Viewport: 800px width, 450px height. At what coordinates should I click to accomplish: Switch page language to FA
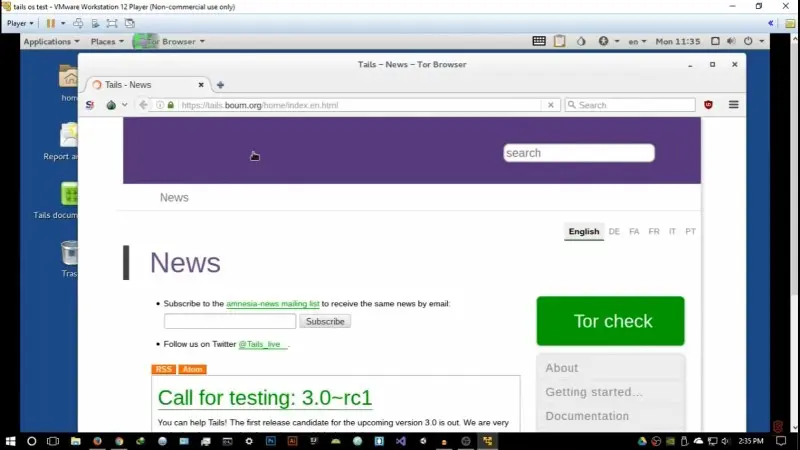634,232
